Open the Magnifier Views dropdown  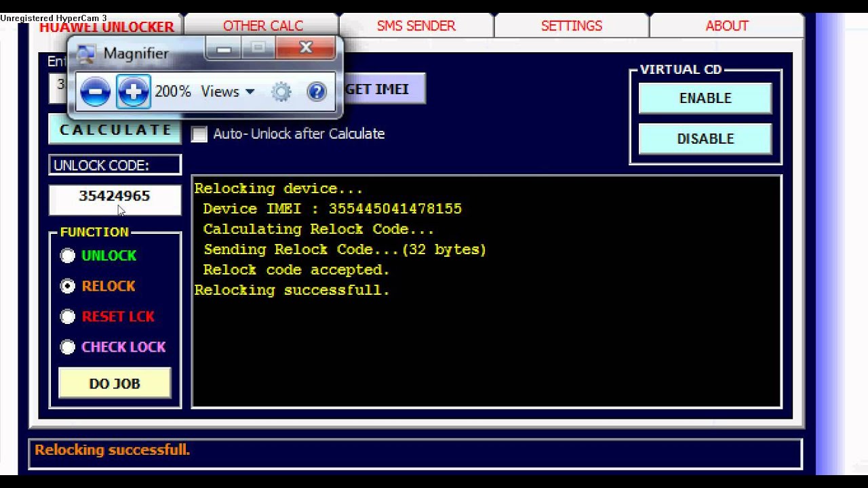click(227, 91)
